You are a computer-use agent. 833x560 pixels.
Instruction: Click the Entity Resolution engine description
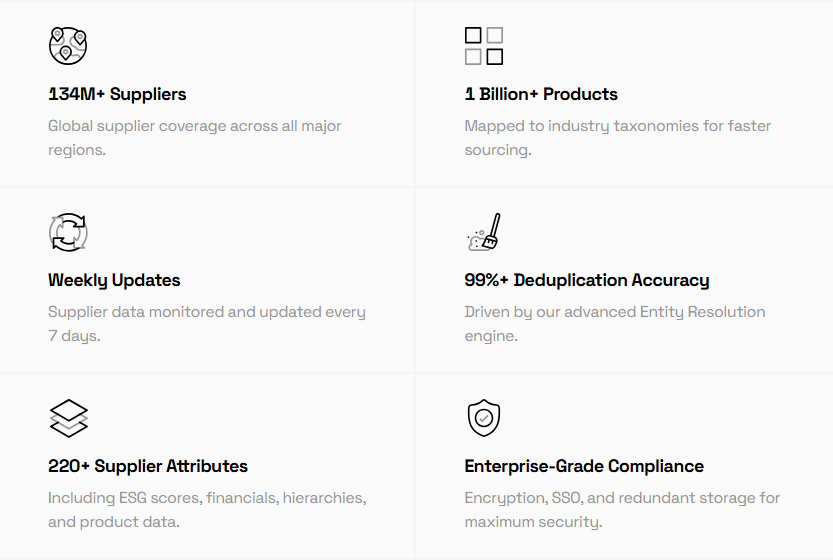[x=614, y=324]
